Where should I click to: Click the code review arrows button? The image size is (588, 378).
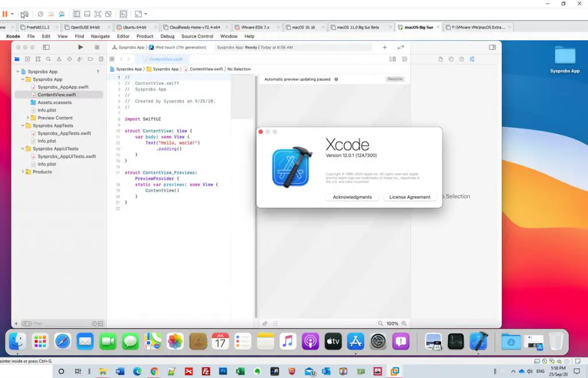(401, 47)
